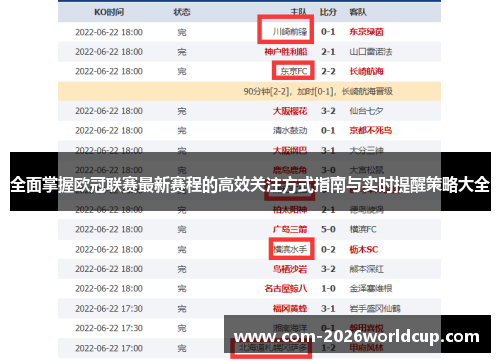Open home team 东京FC
Image resolution: width=500 pixels, height=362 pixels.
pos(294,71)
